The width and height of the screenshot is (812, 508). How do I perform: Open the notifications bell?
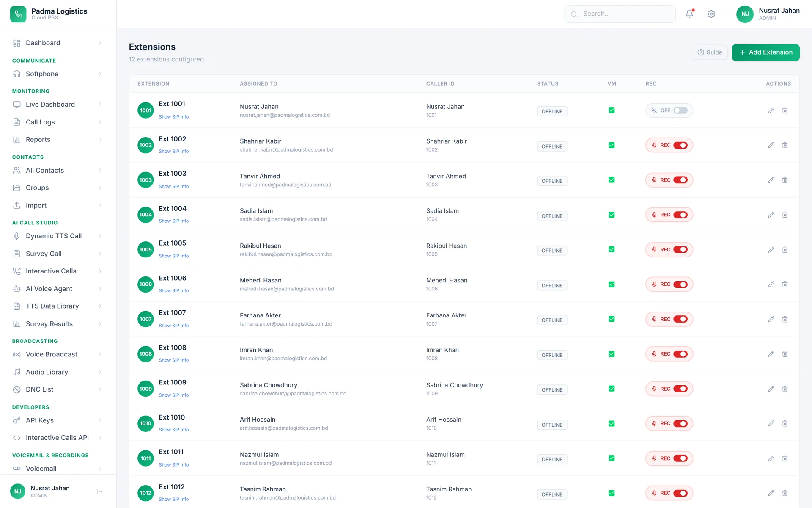[x=689, y=14]
